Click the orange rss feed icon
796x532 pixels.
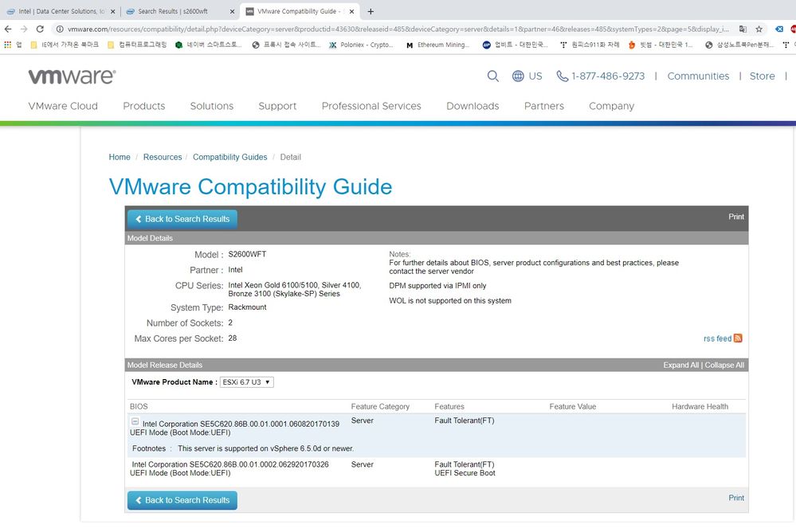coord(738,338)
